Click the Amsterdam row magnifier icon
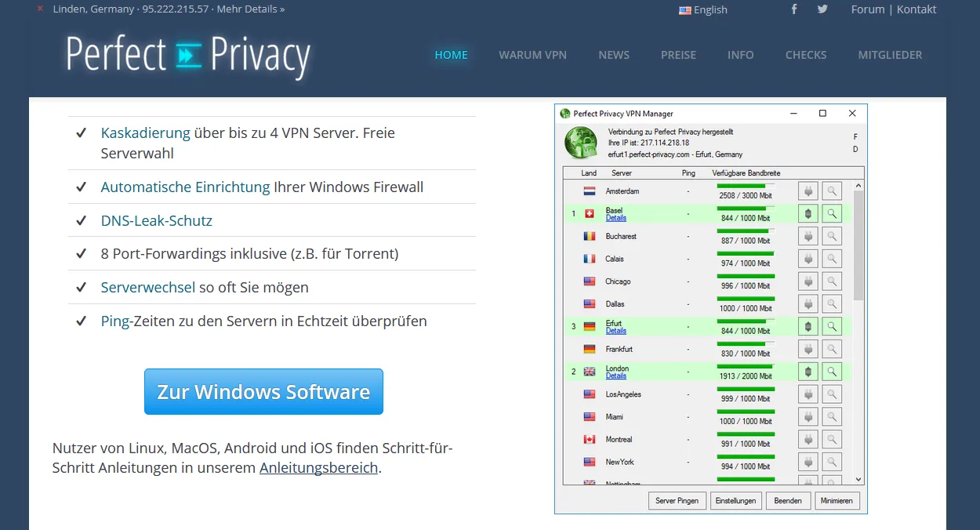This screenshot has height=530, width=980. click(x=832, y=191)
